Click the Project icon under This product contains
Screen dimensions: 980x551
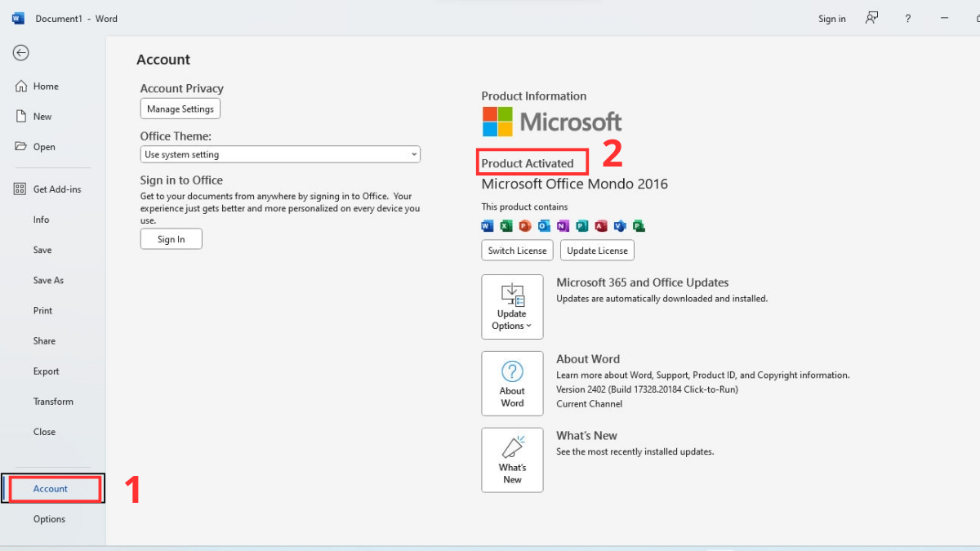[x=639, y=226]
